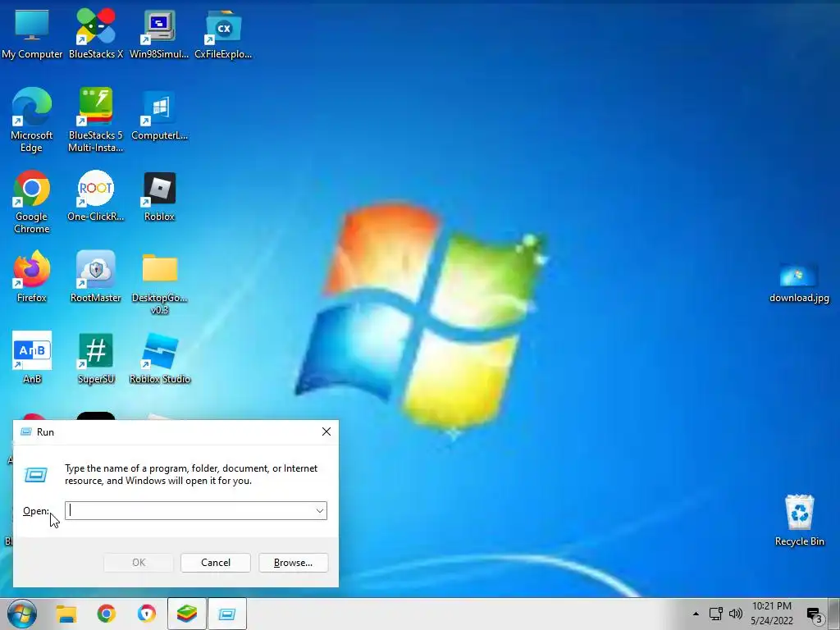The image size is (840, 630).
Task: Click the Roblox Studio shortcut
Action: 159,358
